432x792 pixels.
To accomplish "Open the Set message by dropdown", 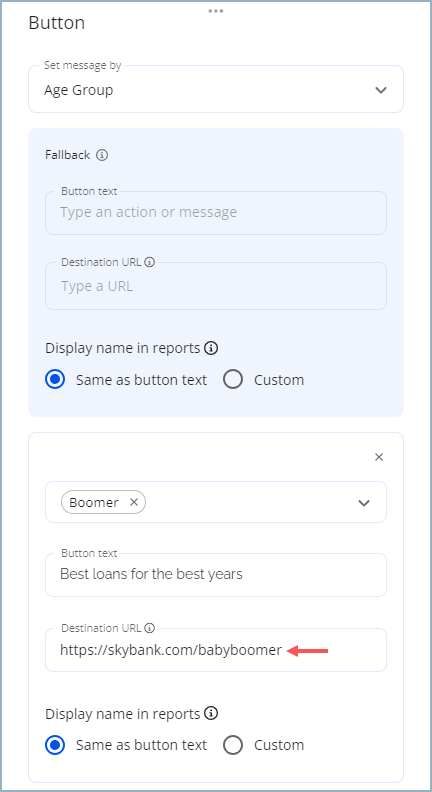I will (216, 89).
